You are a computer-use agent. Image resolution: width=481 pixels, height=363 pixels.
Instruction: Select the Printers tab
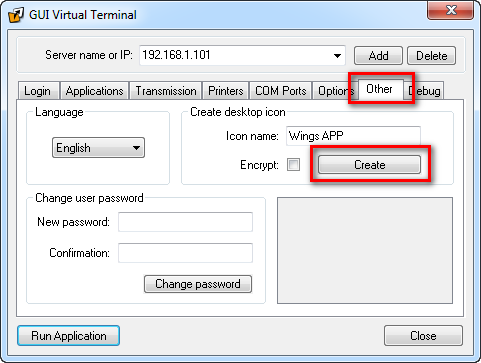(x=226, y=91)
